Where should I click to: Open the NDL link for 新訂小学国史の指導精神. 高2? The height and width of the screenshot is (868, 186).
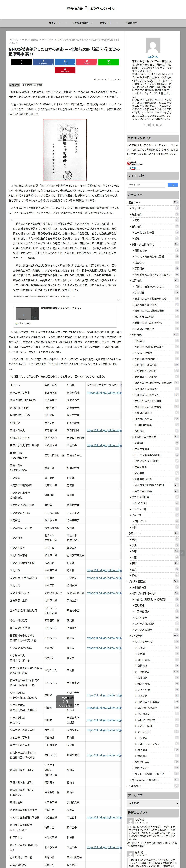click(x=104, y=847)
